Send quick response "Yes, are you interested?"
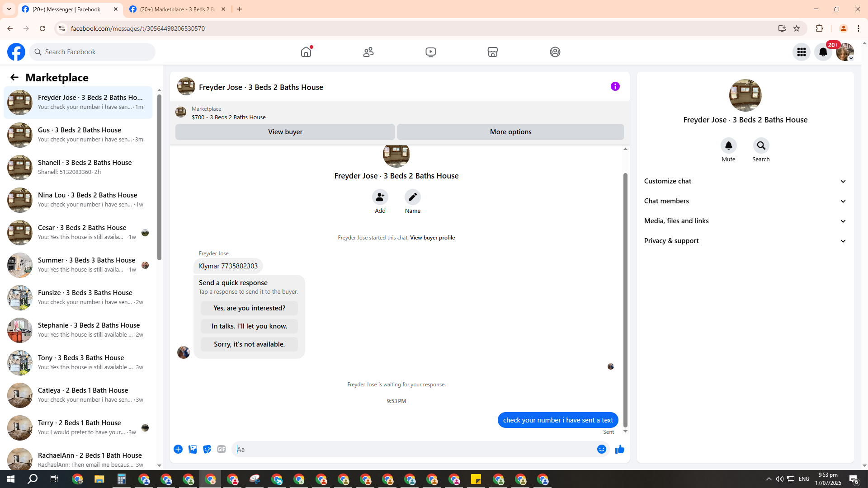The width and height of the screenshot is (868, 488). 250,308
